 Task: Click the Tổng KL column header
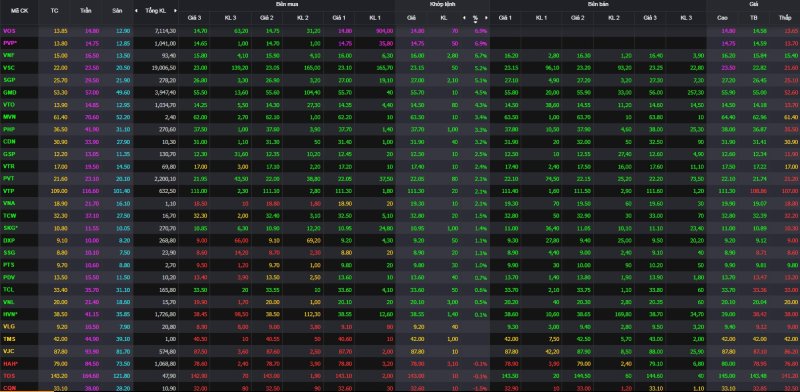tap(156, 11)
